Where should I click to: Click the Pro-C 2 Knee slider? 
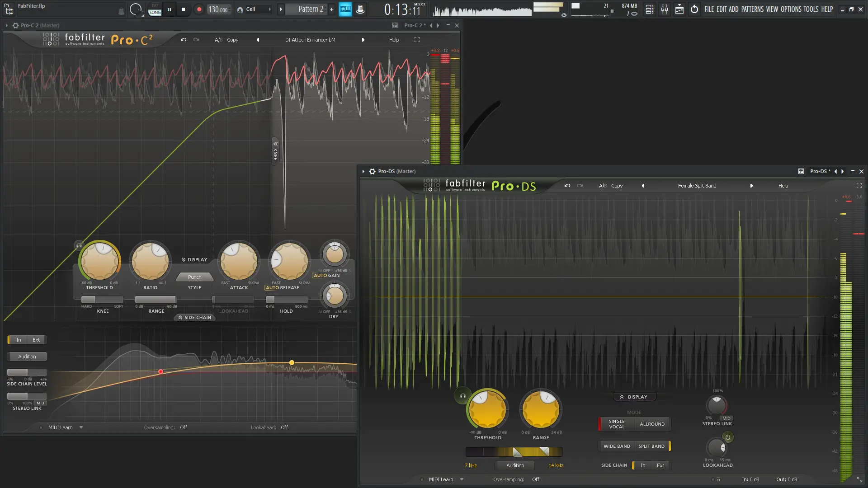(102, 300)
